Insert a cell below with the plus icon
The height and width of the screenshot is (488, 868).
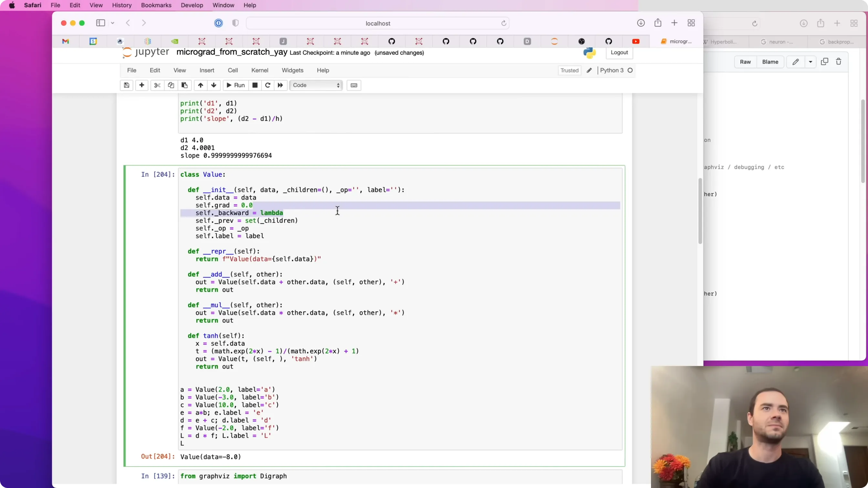(142, 85)
